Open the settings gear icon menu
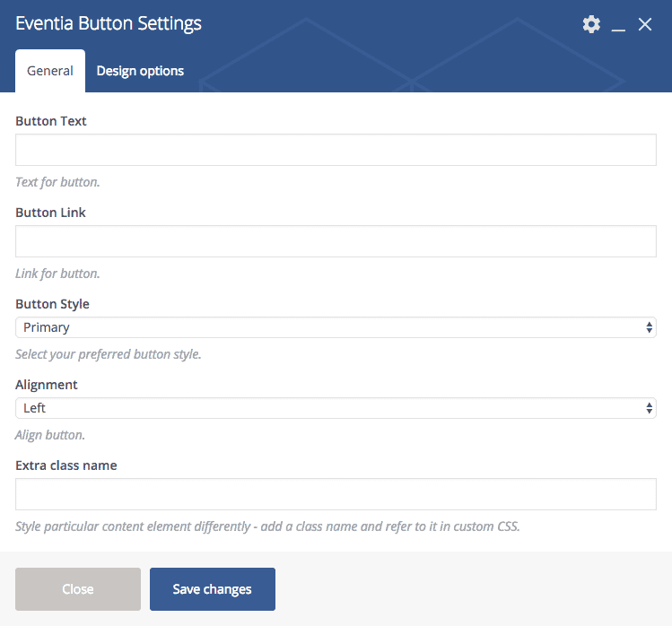This screenshot has width=672, height=626. coord(591,24)
